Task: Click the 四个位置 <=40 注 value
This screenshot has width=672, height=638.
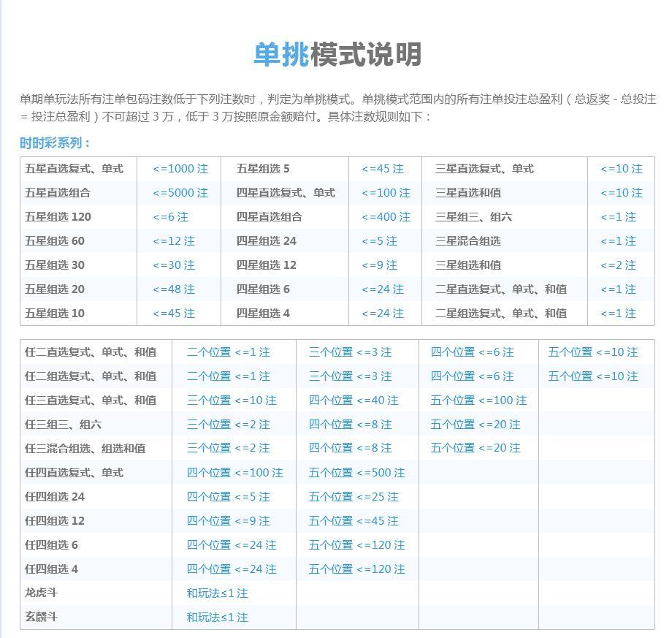Action: point(354,400)
